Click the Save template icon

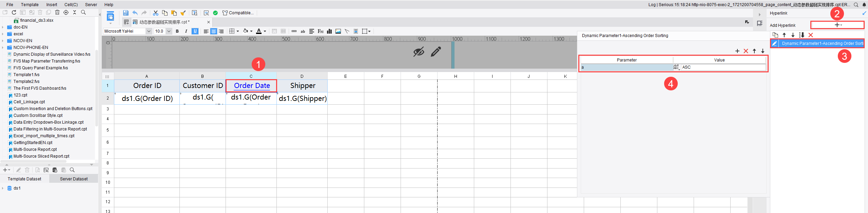[126, 13]
